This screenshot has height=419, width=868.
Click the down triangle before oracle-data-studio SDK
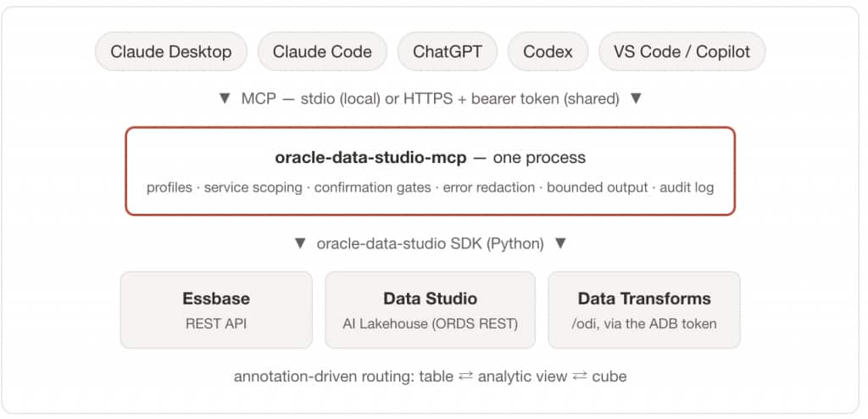tap(300, 243)
